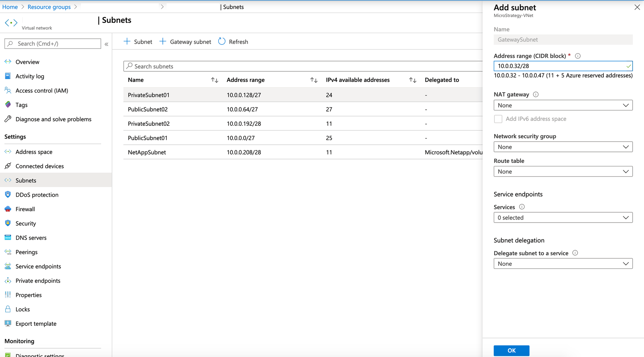The image size is (644, 357).
Task: Click the Peerings icon
Action: coord(8,252)
